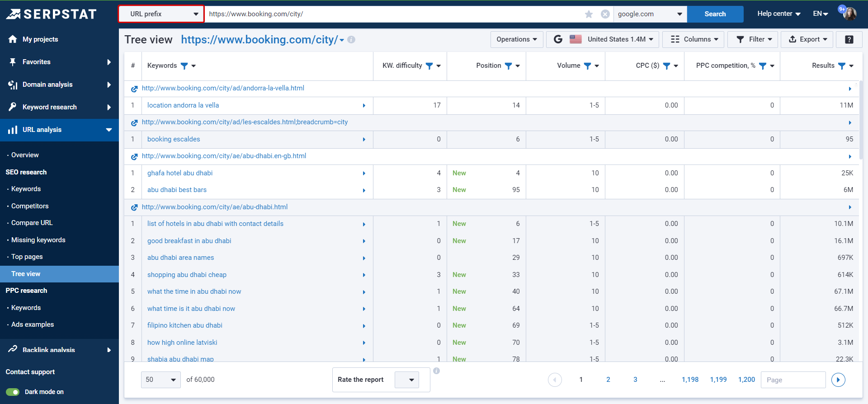The width and height of the screenshot is (868, 404).
Task: Open the EN language menu
Action: [821, 14]
